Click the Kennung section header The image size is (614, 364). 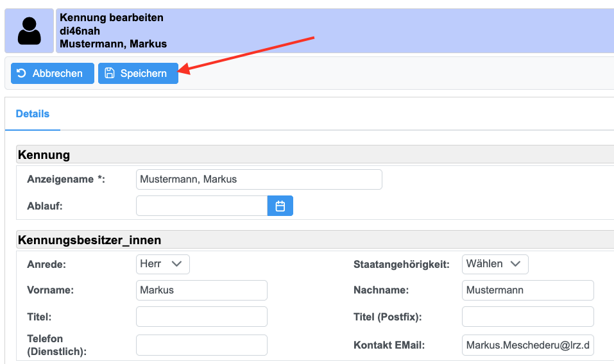coord(44,154)
